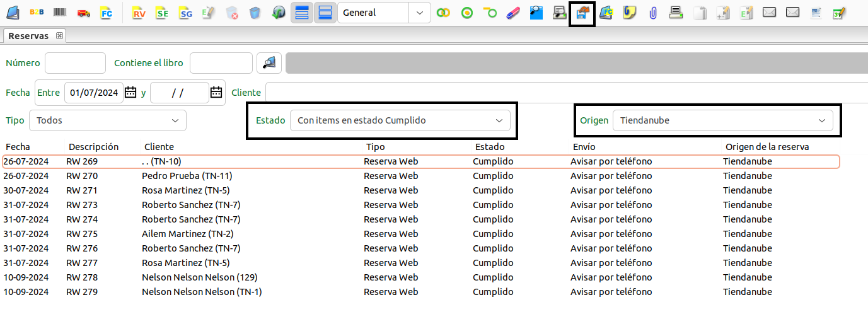
Task: Select row RW 275 Ailem Martinez
Action: (421, 234)
